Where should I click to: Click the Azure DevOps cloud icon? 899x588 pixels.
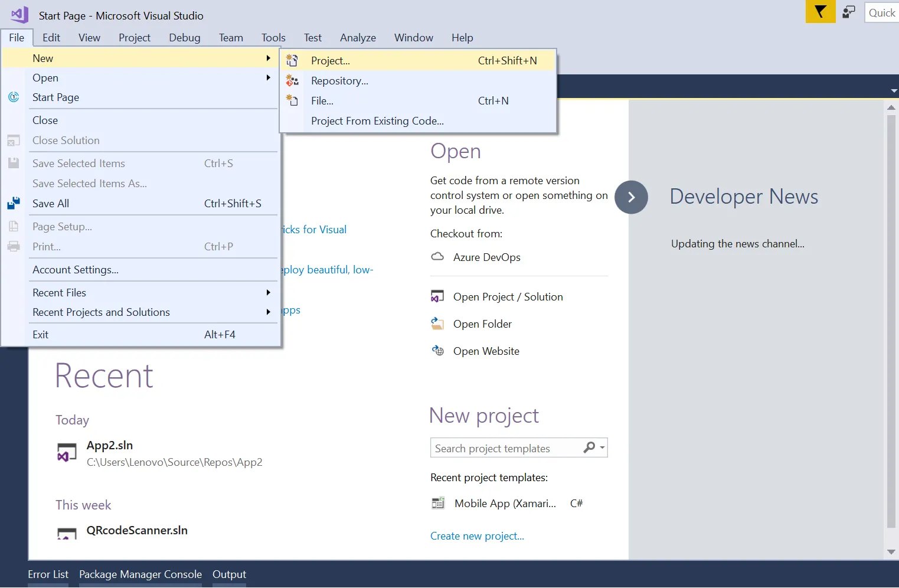437,257
